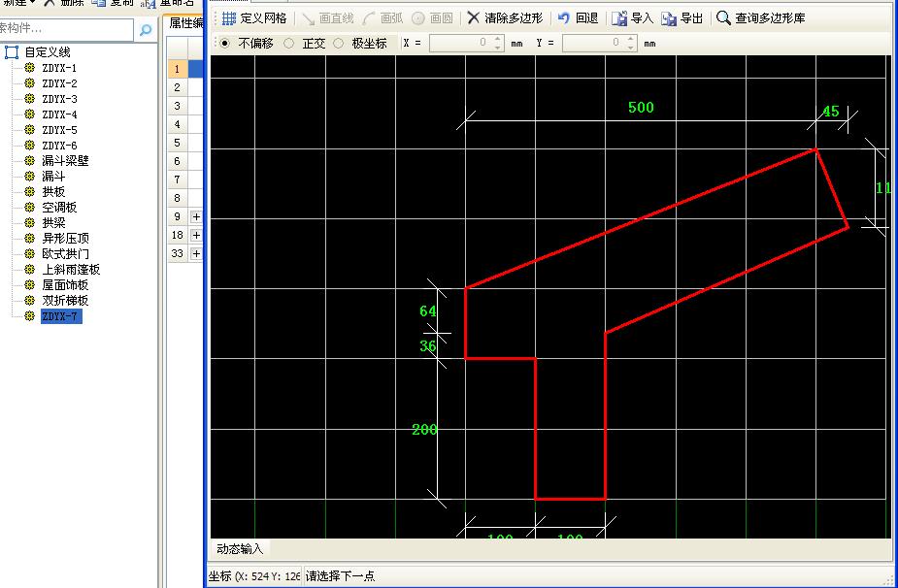Select ZDYX-4 in the tree

point(59,114)
